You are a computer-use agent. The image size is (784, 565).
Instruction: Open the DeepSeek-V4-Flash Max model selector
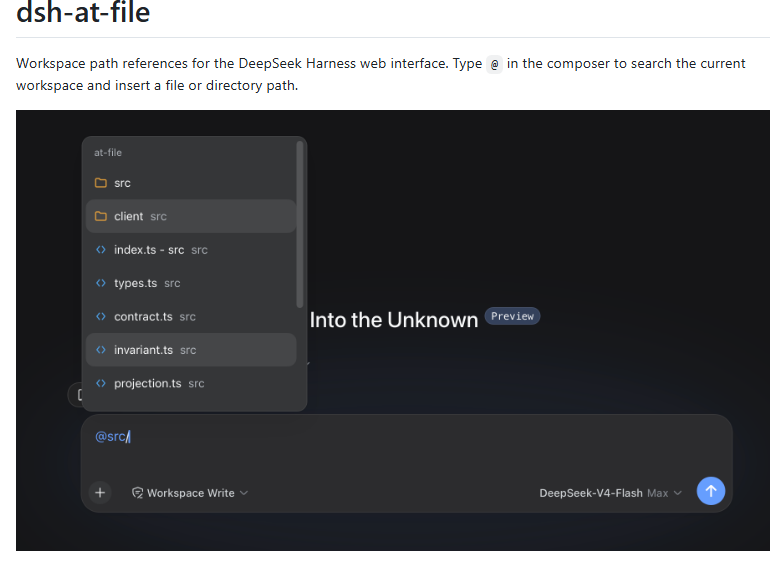coord(610,493)
